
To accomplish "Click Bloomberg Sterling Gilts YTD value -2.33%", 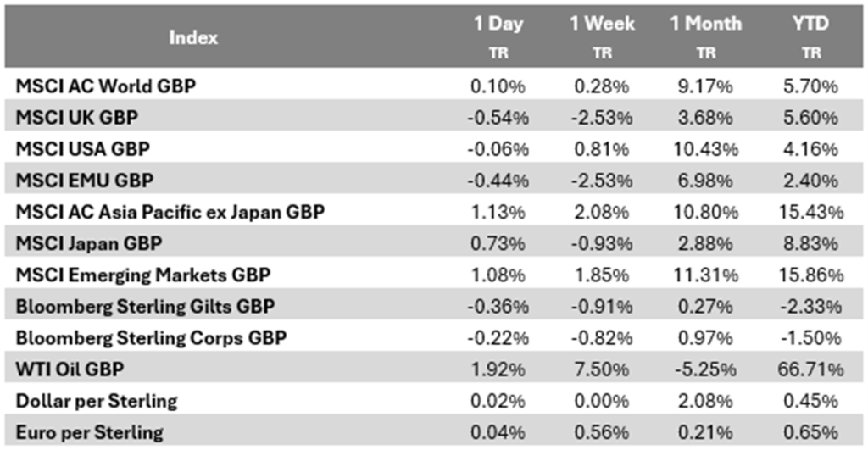I will pyautogui.click(x=810, y=307).
